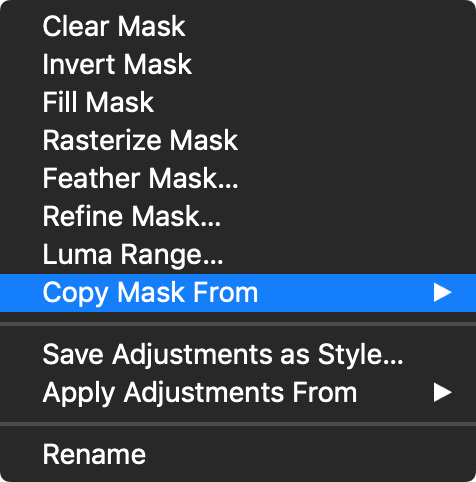Rasterize the layer mask
The height and width of the screenshot is (482, 476).
[238, 140]
